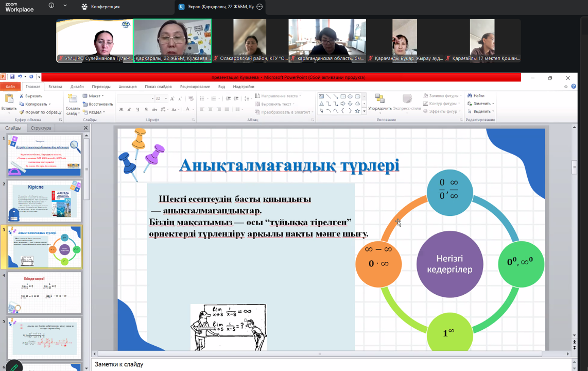588x371 pixels.
Task: Click the Вырезать (Cut) button
Action: click(33, 96)
